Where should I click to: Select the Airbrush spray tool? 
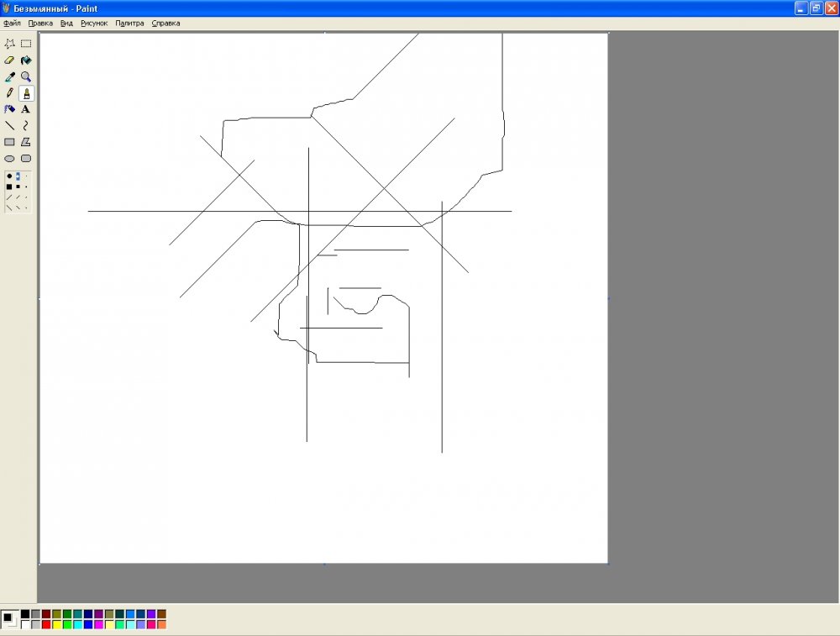tap(10, 109)
